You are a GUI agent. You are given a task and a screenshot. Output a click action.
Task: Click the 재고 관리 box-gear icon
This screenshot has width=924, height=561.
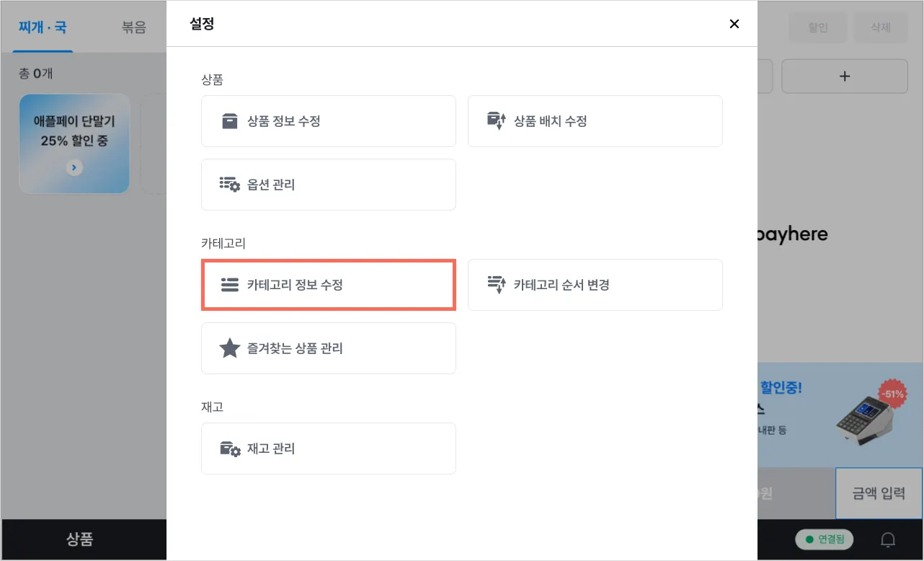point(229,449)
